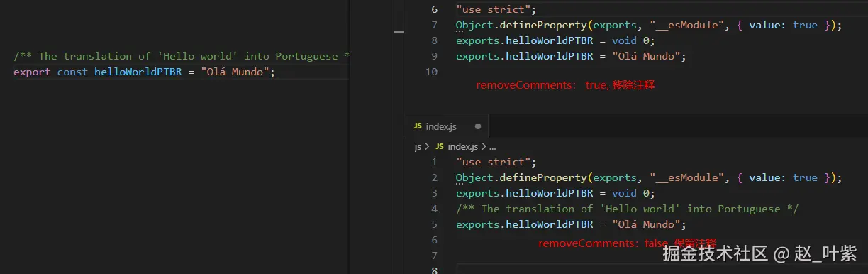Click Object.defineProperty on line 7 of the upper editor

pyautogui.click(x=521, y=25)
